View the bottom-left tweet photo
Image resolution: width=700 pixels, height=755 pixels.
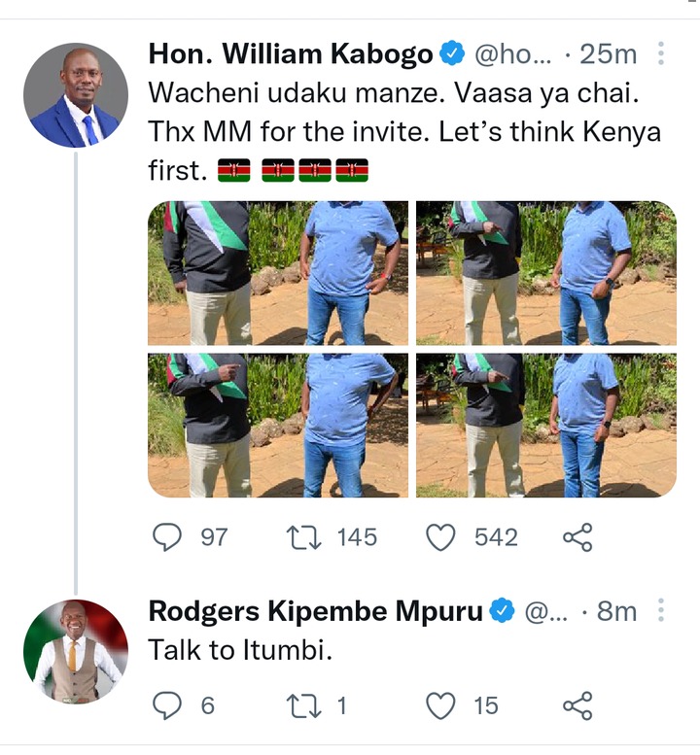click(x=278, y=426)
